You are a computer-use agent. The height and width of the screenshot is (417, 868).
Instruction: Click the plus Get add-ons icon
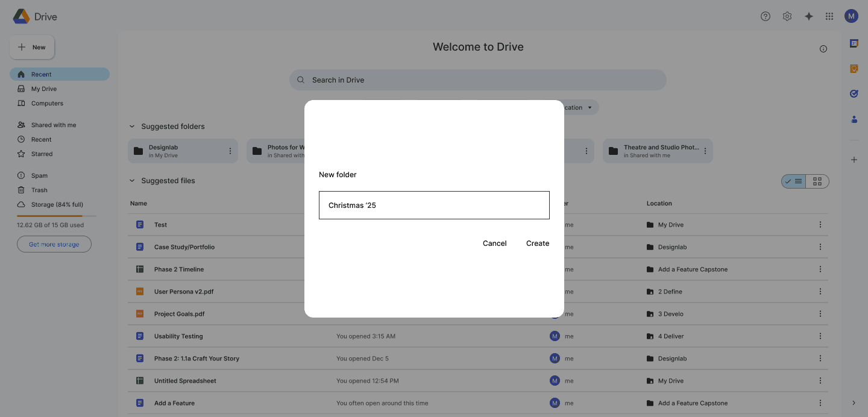[x=854, y=160]
